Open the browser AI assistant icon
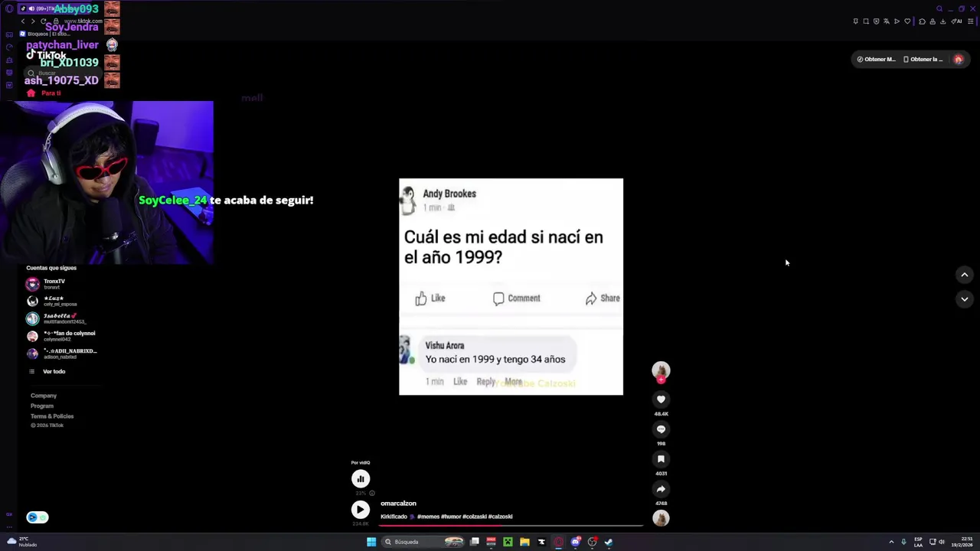 tap(956, 21)
